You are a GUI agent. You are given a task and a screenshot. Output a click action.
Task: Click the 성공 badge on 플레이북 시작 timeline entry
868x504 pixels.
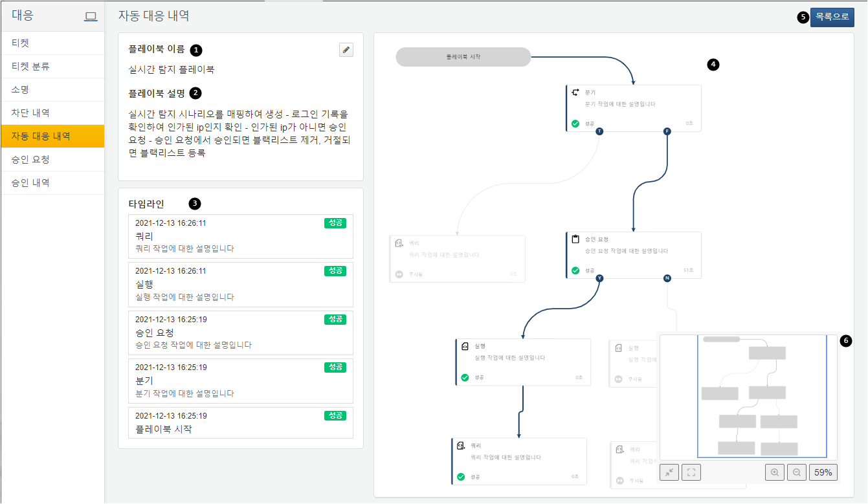coord(335,416)
